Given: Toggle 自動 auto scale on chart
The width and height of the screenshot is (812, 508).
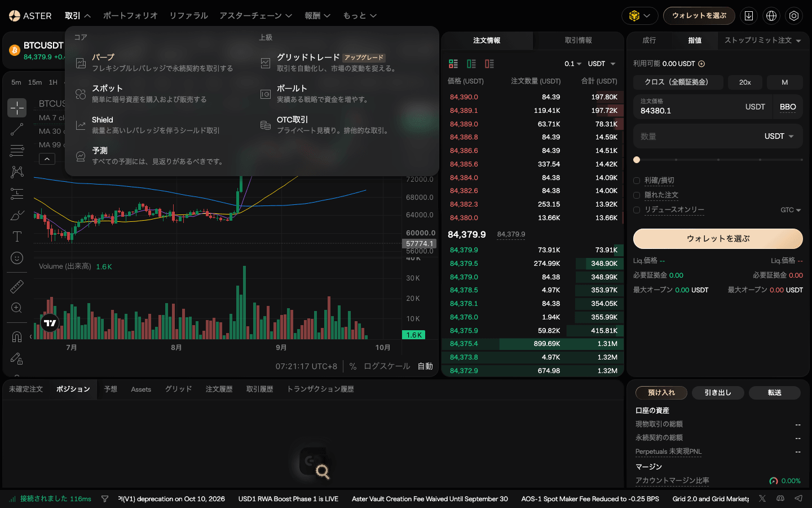Looking at the screenshot, I should point(425,366).
